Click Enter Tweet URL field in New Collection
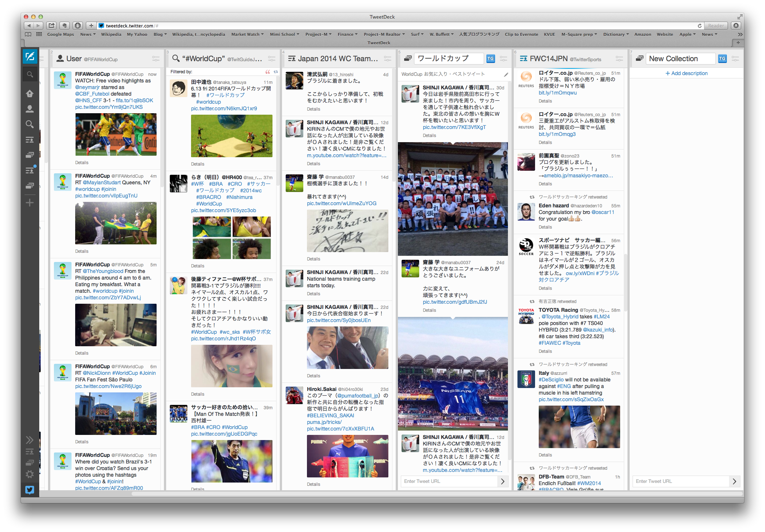The image size is (765, 532). 681,481
